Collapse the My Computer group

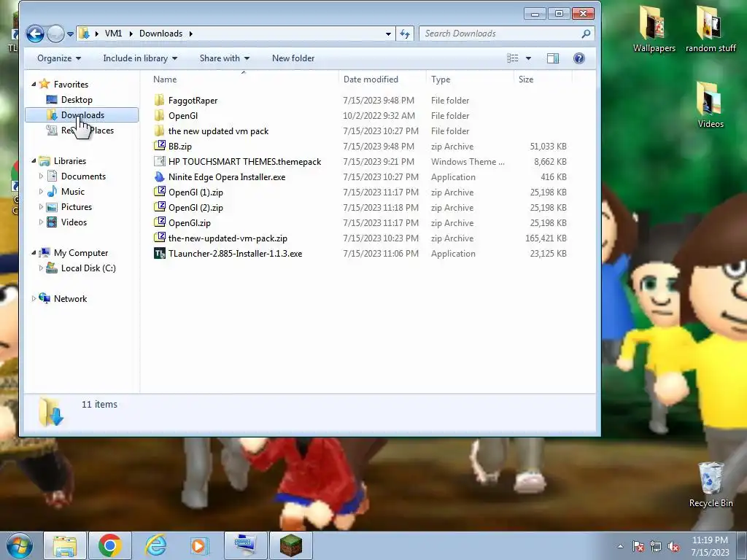(34, 253)
